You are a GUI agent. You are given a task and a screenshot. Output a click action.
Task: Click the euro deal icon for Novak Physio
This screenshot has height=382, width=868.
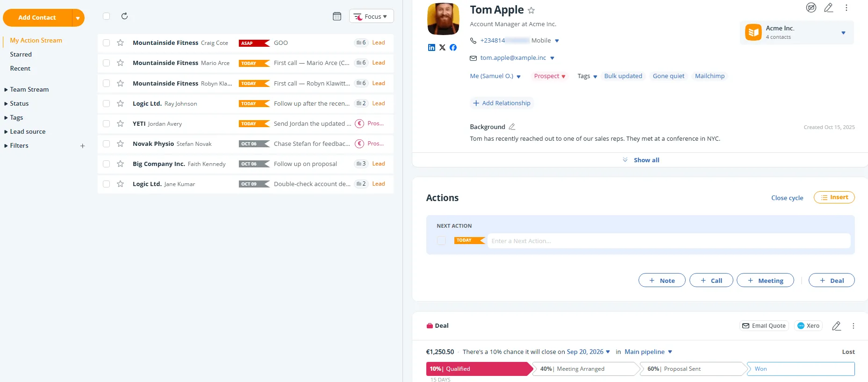coord(359,144)
